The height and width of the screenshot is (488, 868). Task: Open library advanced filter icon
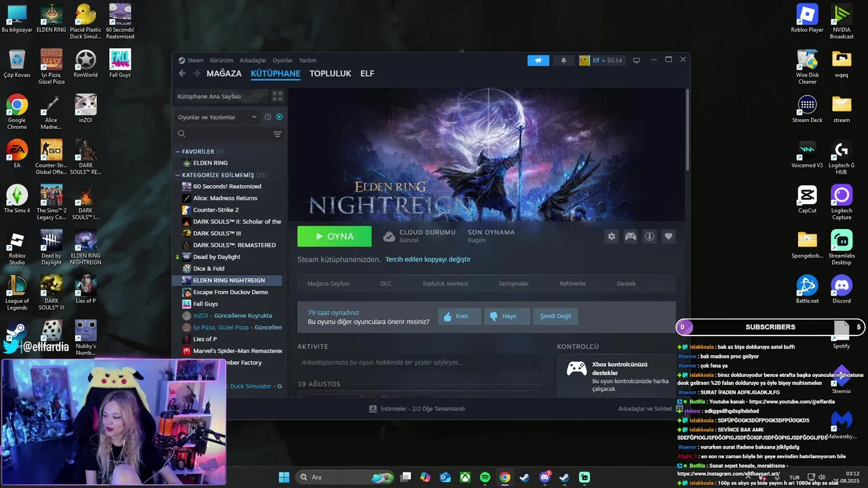[x=277, y=134]
